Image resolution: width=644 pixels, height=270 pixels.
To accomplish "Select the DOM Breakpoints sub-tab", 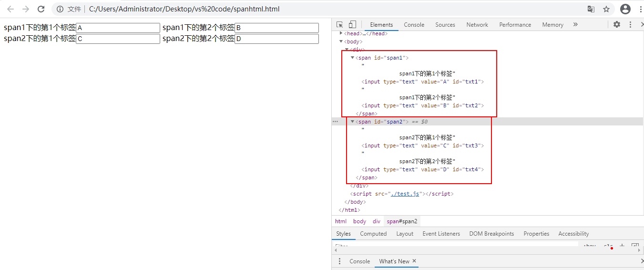I will point(491,234).
